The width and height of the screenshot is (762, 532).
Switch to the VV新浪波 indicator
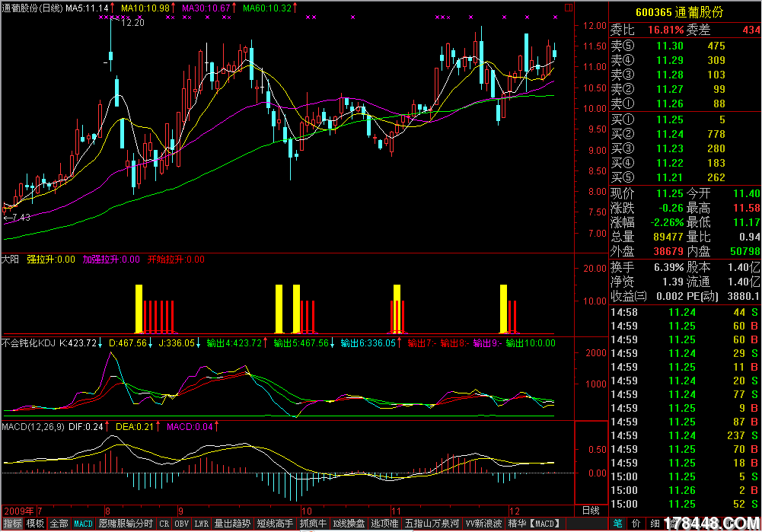[x=483, y=524]
